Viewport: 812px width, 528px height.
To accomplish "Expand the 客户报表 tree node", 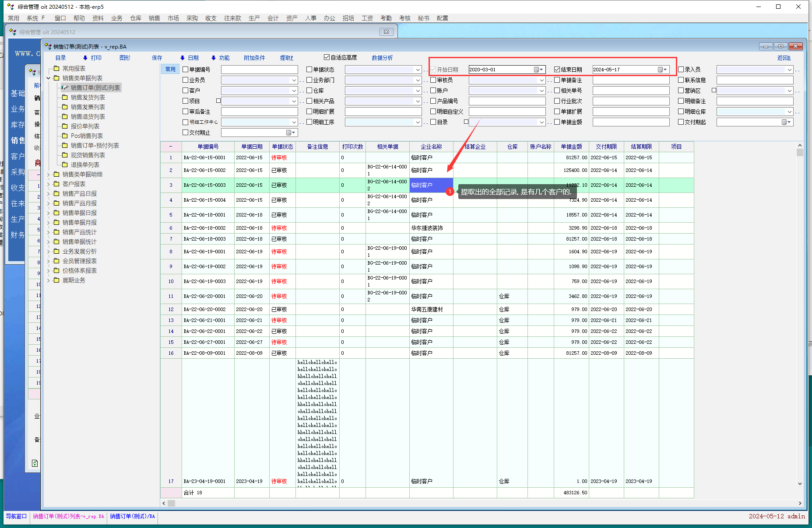I will pos(49,184).
